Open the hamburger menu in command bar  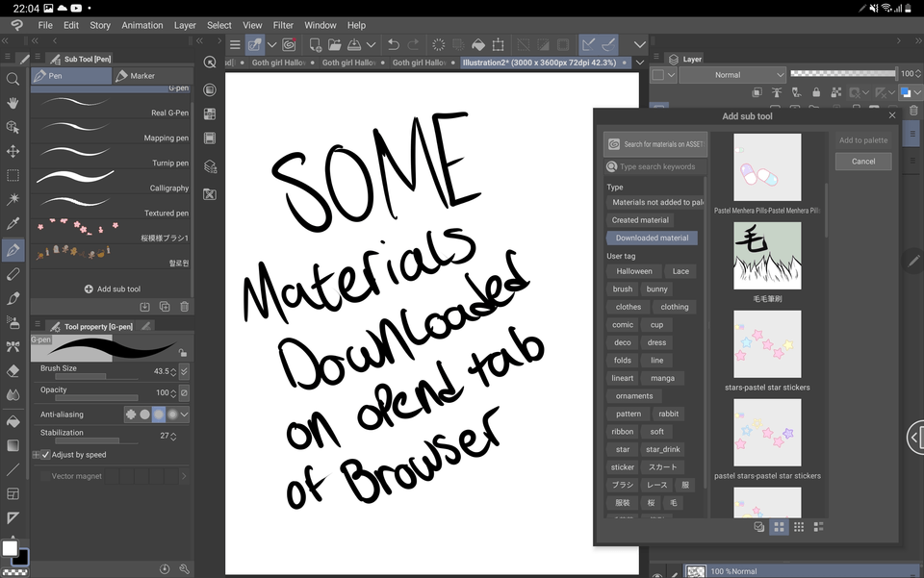235,45
